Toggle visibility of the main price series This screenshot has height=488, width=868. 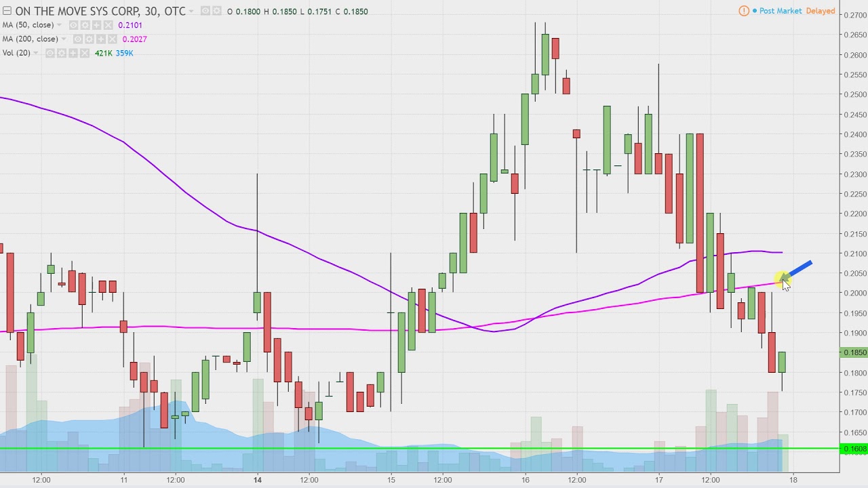pos(205,11)
